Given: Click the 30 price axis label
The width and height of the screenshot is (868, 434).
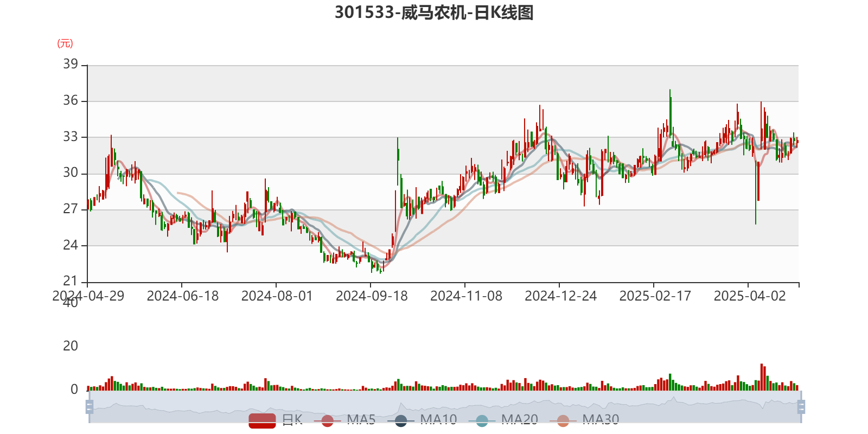Looking at the screenshot, I should 71,173.
